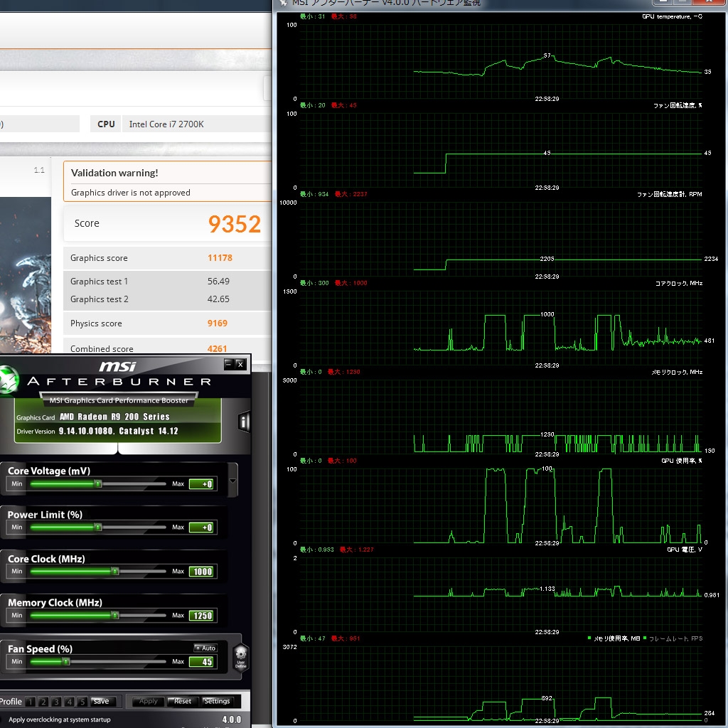Click the Core Clock 1000 value field
The height and width of the screenshot is (728, 728).
pos(201,572)
